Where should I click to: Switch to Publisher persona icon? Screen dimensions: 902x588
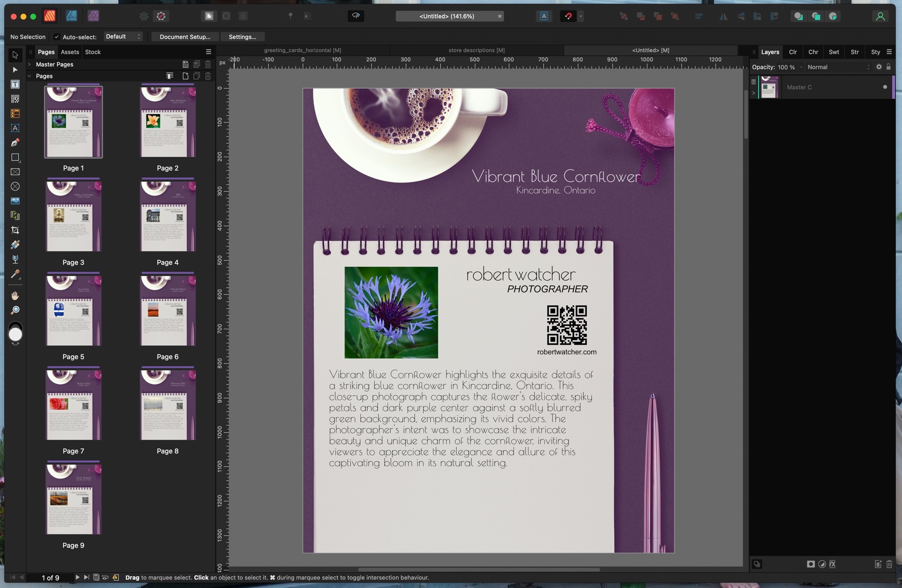coord(50,16)
